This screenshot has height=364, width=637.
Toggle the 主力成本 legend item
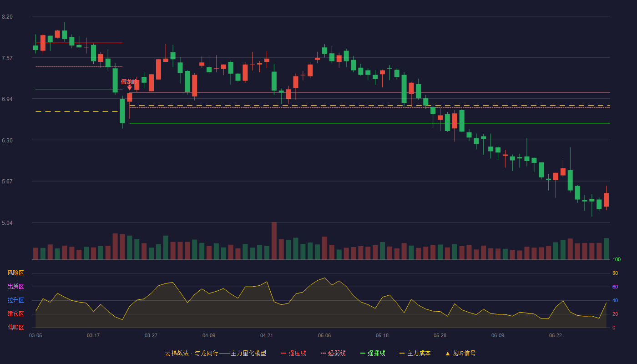click(x=415, y=353)
